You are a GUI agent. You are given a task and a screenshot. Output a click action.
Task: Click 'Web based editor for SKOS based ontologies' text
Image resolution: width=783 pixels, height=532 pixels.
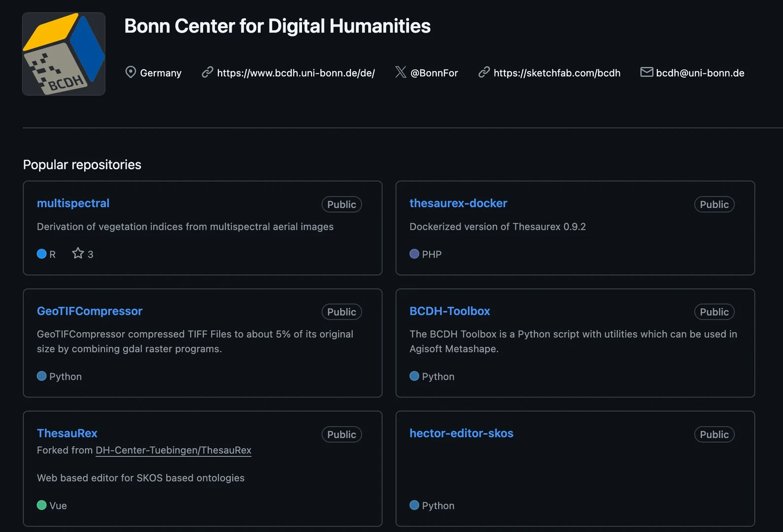140,478
